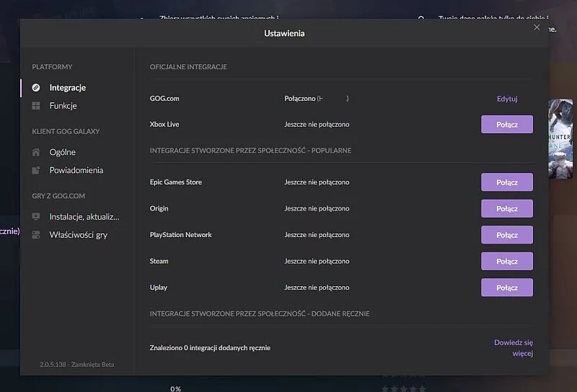577x392 pixels.
Task: Click the Uplay integration label
Action: tap(159, 288)
